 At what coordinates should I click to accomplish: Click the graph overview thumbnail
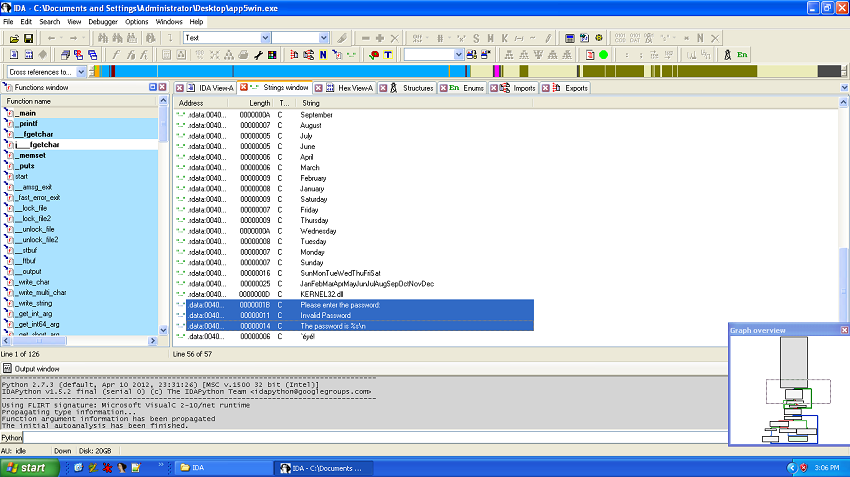[789, 390]
